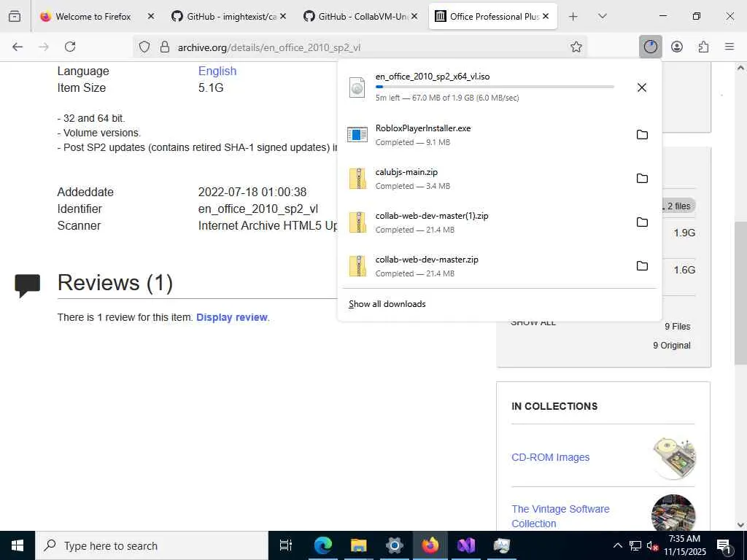Click the Display review link
Viewport: 747px width, 560px height.
232,317
